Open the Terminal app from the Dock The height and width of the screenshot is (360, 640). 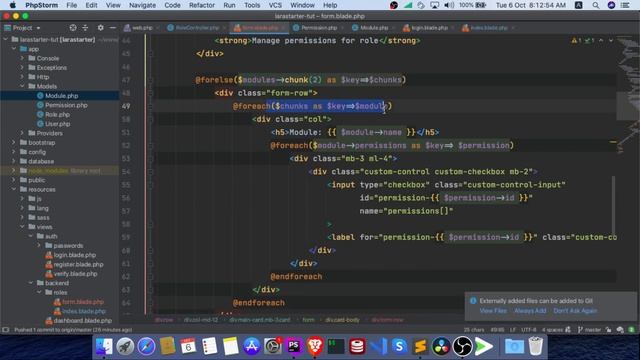pyautogui.click(x=336, y=347)
